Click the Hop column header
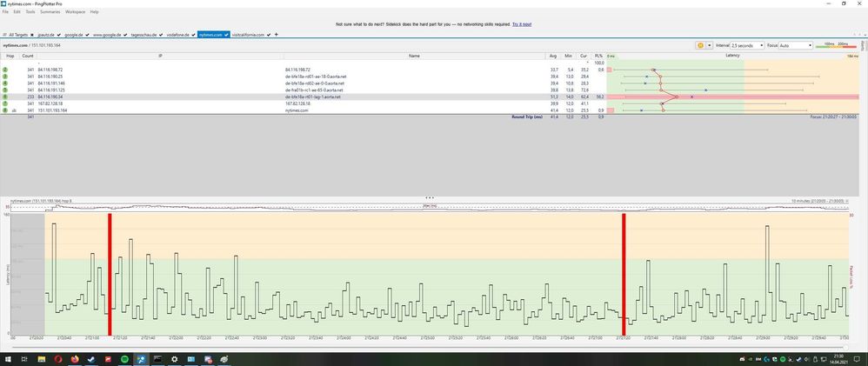This screenshot has height=366, width=868. [10, 56]
